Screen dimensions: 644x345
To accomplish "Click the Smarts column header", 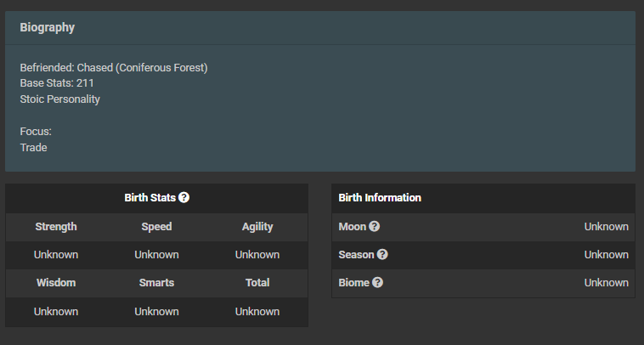I will coord(156,283).
